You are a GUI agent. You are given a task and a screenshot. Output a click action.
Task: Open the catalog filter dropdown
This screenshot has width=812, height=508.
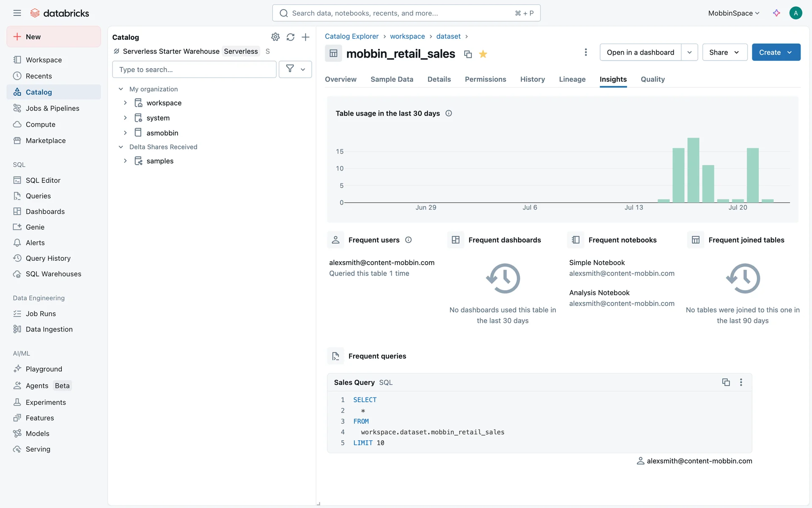tap(295, 69)
